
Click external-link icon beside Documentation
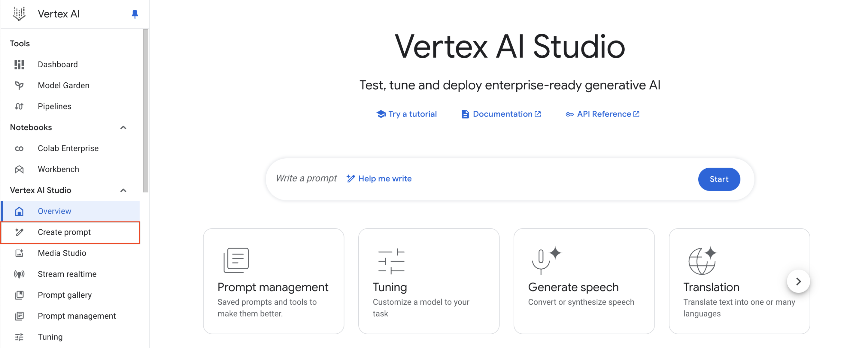pos(538,114)
